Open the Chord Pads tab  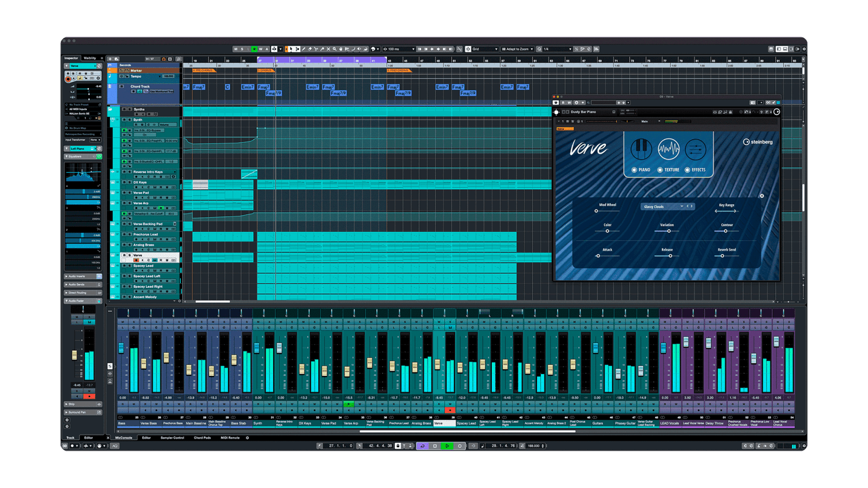pyautogui.click(x=203, y=438)
